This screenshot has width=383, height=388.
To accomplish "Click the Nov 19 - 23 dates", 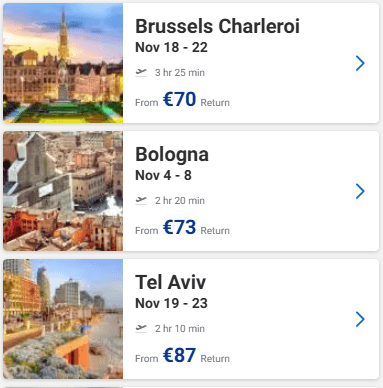I will pyautogui.click(x=171, y=303).
